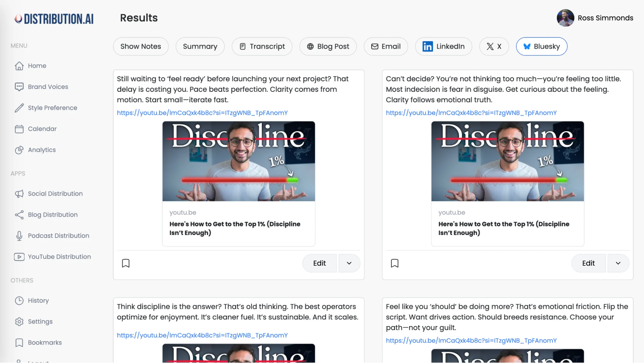Click video title under 'Still waiting' post thumbnail
The width and height of the screenshot is (644, 363).
[235, 228]
